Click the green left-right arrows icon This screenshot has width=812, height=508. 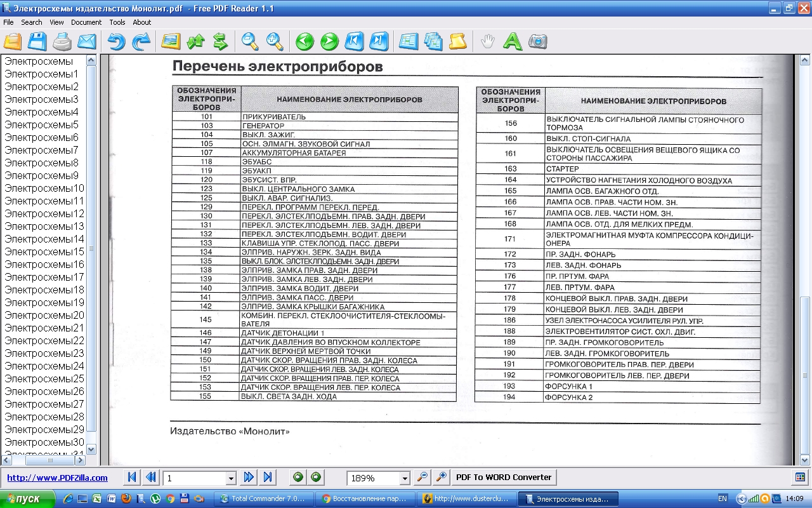click(x=220, y=42)
